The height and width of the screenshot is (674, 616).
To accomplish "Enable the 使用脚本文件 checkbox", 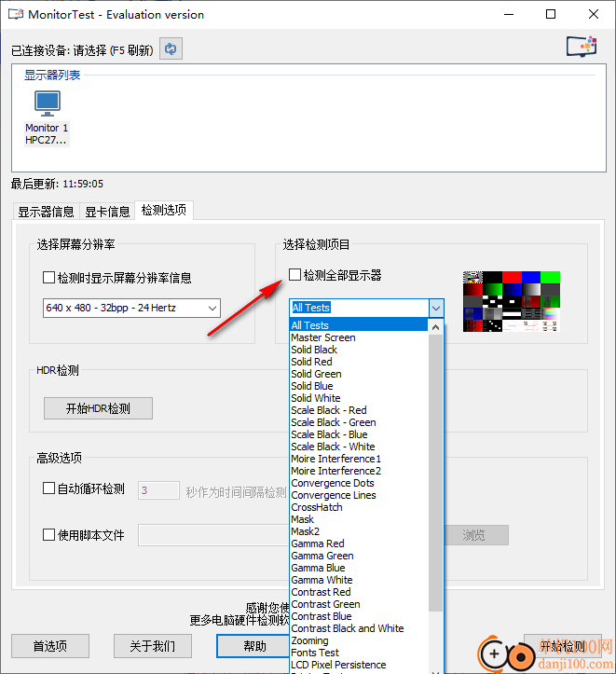I will [x=48, y=535].
